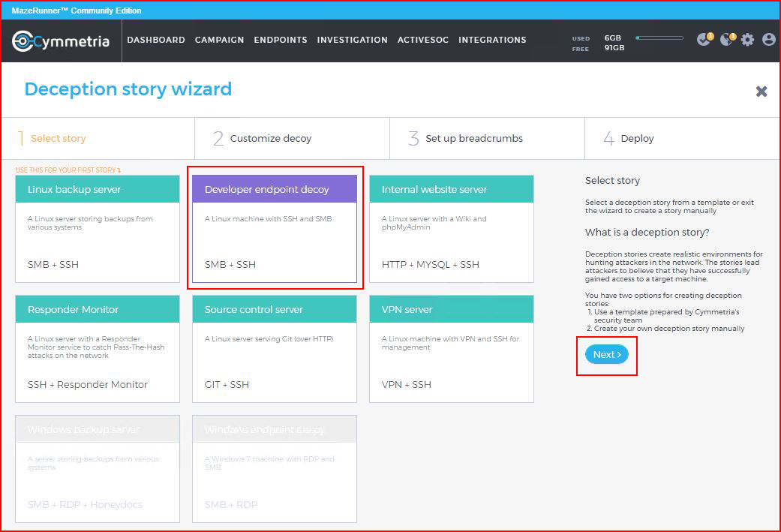Viewport: 781px width, 532px height.
Task: Go to wizard step 3 Set up breadcrumbs
Action: pyautogui.click(x=487, y=139)
